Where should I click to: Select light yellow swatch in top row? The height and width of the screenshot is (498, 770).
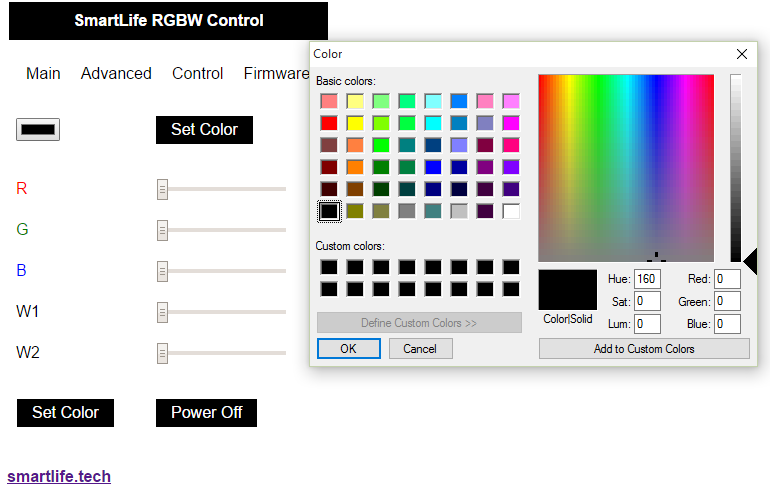point(355,101)
